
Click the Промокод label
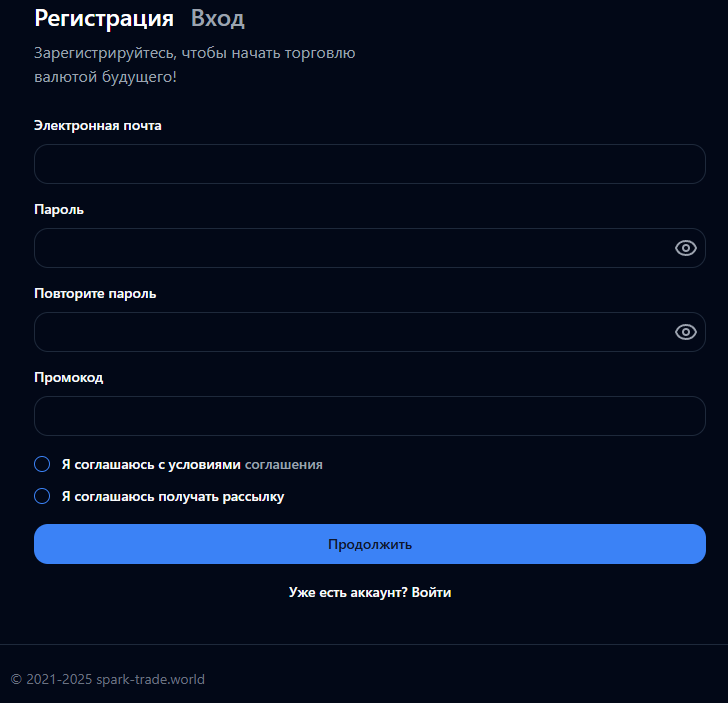click(69, 378)
